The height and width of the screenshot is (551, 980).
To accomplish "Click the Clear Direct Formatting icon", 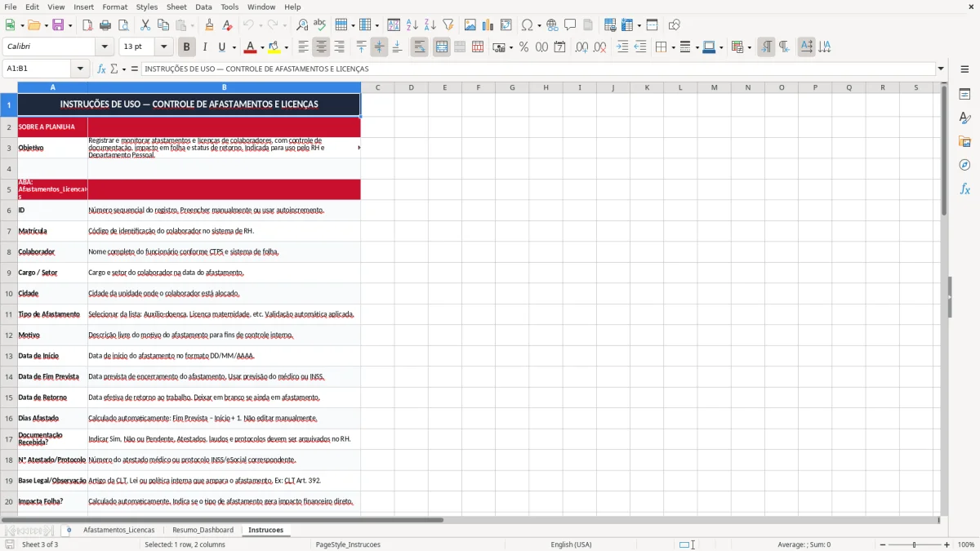I will (x=229, y=25).
